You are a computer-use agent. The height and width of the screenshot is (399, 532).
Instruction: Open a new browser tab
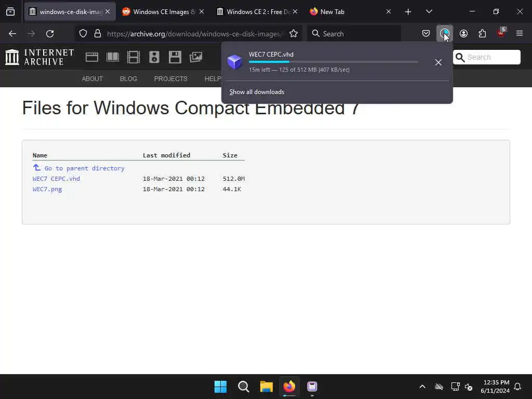point(408,12)
